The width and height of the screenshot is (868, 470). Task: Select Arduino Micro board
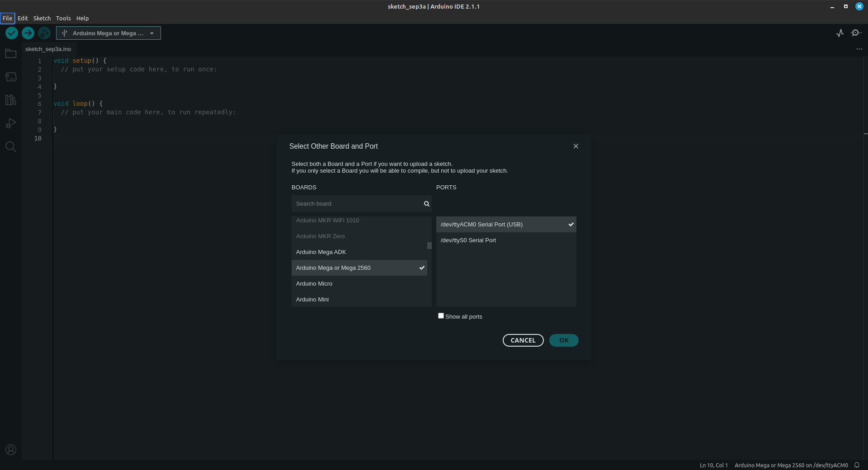pos(359,284)
